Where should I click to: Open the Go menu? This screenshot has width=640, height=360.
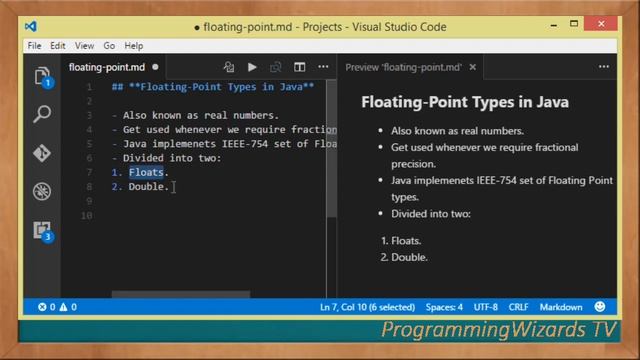[x=109, y=46]
